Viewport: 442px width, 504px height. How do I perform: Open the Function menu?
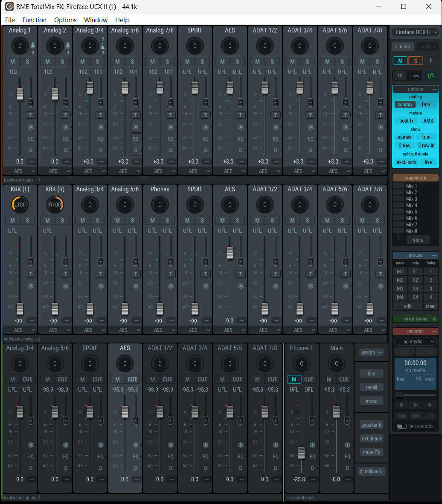(35, 20)
